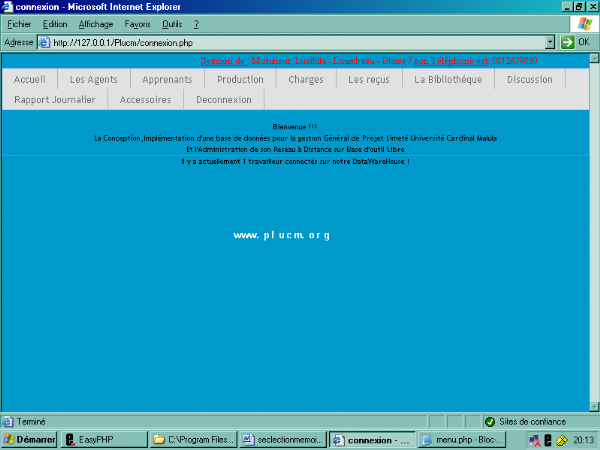Click the green OK go arrow icon
The width and height of the screenshot is (600, 450).
(567, 42)
